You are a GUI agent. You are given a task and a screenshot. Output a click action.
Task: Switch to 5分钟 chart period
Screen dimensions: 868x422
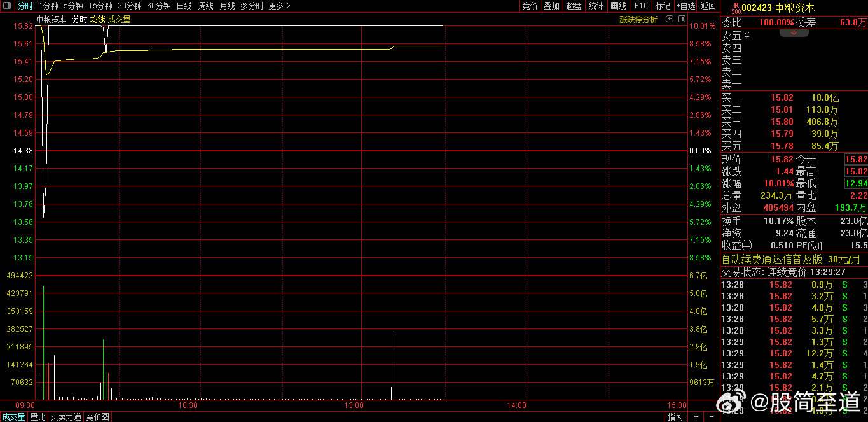click(x=73, y=6)
